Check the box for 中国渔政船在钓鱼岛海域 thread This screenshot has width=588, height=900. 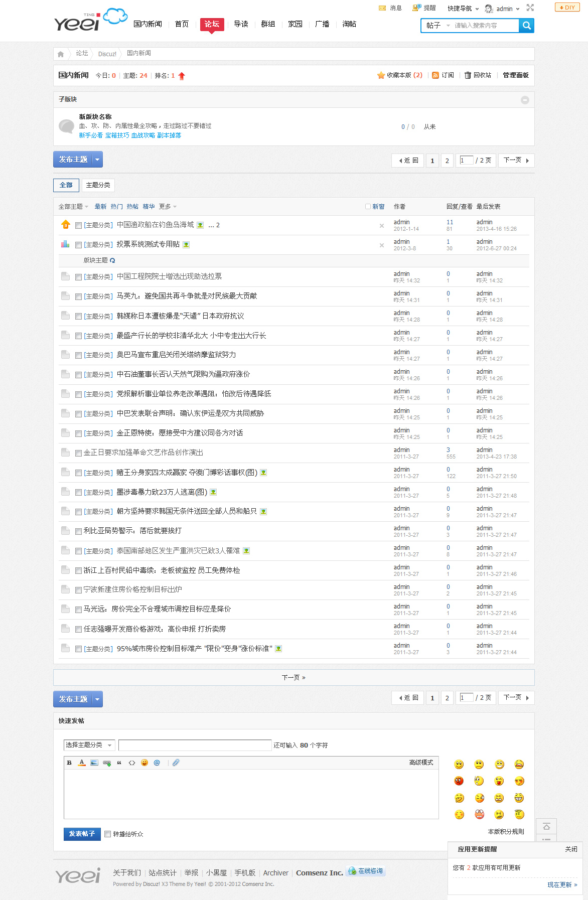(78, 226)
